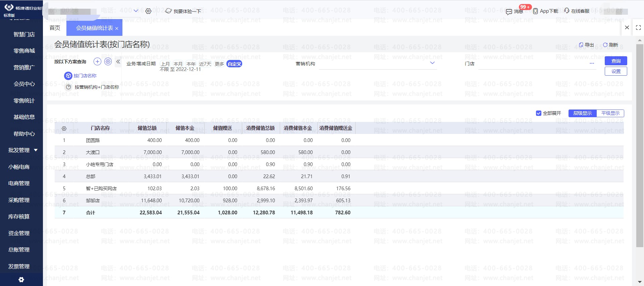Uncheck the 全部展开 checkbox
Image resolution: width=644 pixels, height=286 pixels.
tap(539, 113)
